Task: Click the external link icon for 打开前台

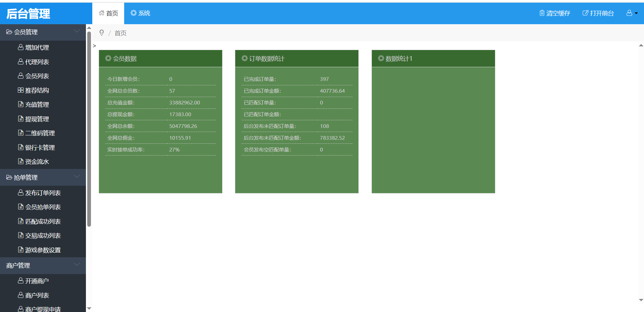Action: point(585,13)
